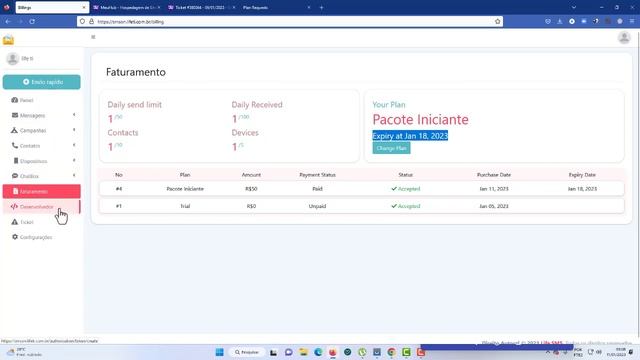Click the R$50 amount cell
The height and width of the screenshot is (360, 640).
click(251, 189)
